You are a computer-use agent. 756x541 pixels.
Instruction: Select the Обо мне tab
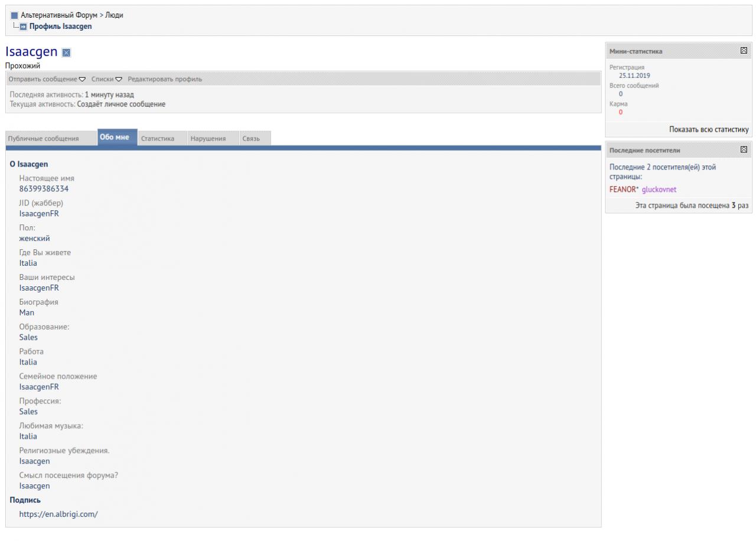[x=118, y=138]
